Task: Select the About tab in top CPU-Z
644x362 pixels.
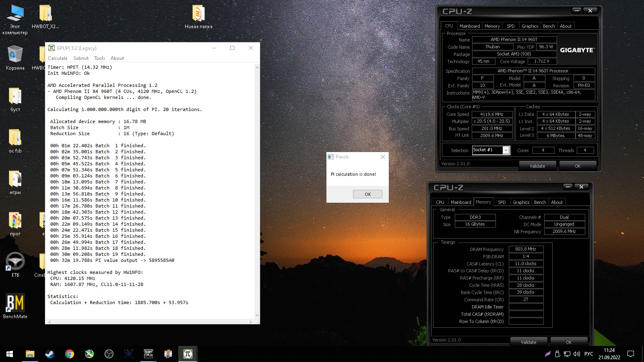Action: tap(566, 26)
